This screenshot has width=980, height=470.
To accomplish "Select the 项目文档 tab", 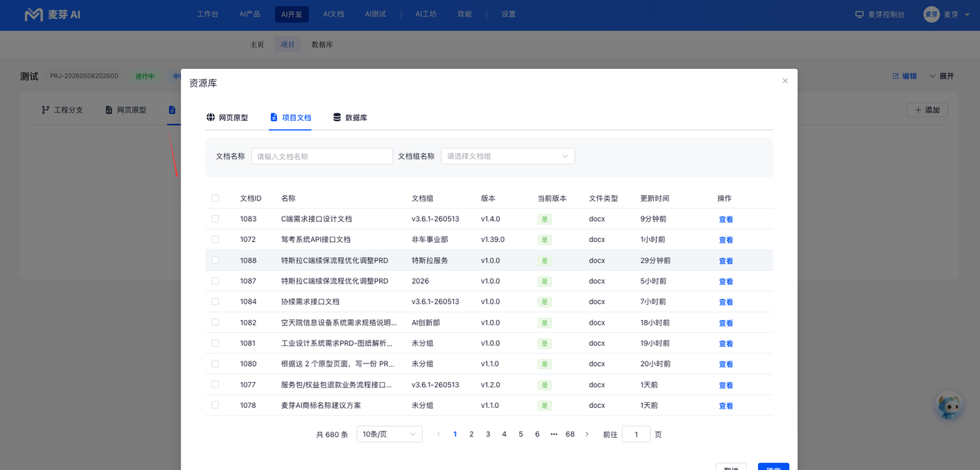I will [290, 118].
